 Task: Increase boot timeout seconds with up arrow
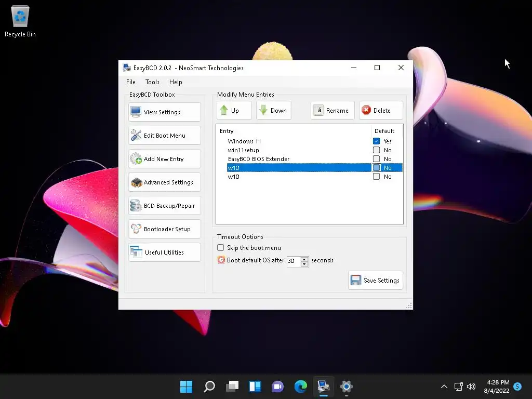pos(304,259)
